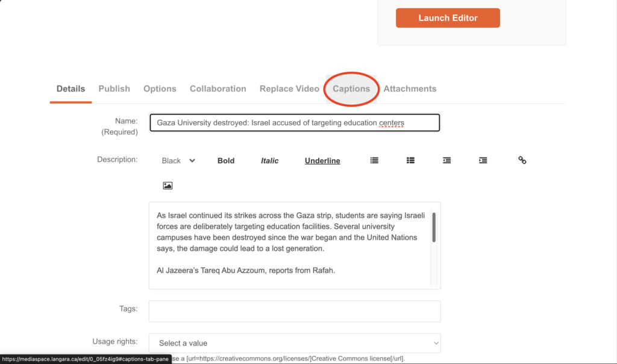Image resolution: width=617 pixels, height=364 pixels.
Task: Open the Collaboration tab
Action: pyautogui.click(x=218, y=89)
